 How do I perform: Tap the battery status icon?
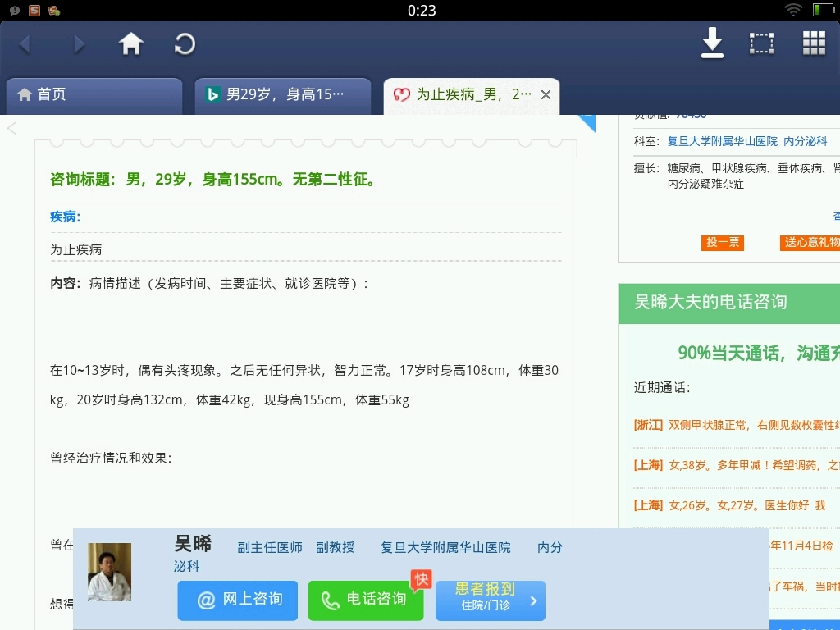[823, 10]
